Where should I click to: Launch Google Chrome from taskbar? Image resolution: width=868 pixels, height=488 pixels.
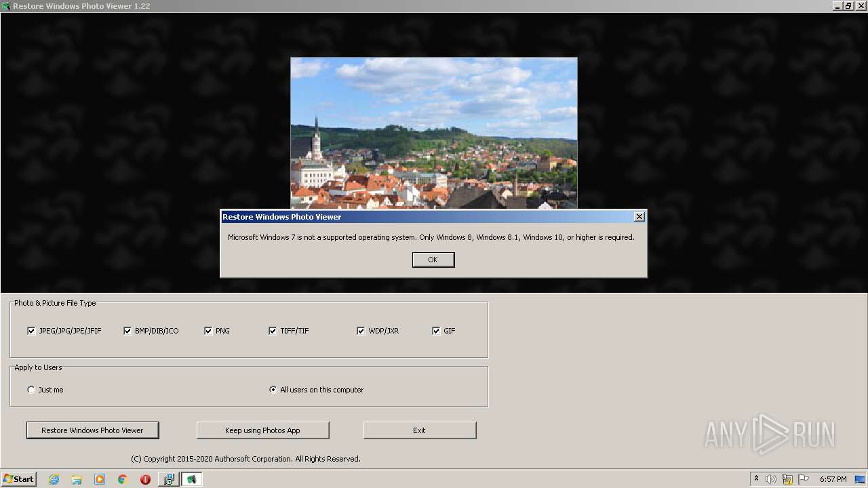pyautogui.click(x=122, y=479)
